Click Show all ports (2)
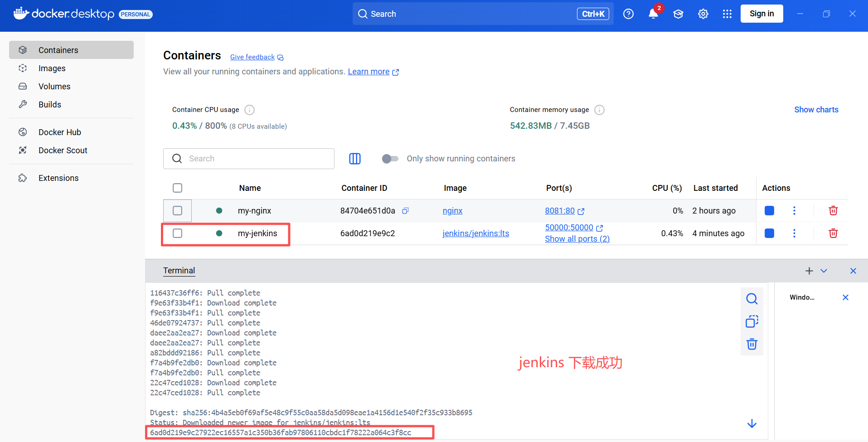Screen dimensions: 868x442 (x=577, y=239)
